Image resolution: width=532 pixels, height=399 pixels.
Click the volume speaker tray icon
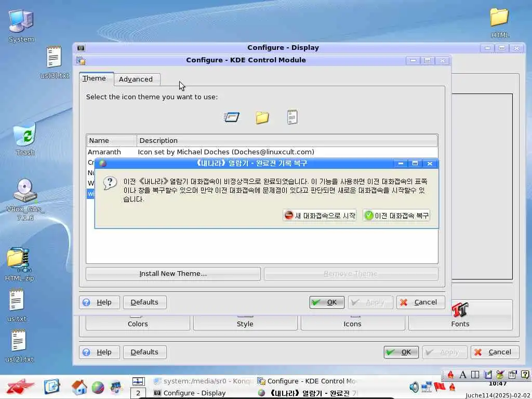[x=414, y=387]
